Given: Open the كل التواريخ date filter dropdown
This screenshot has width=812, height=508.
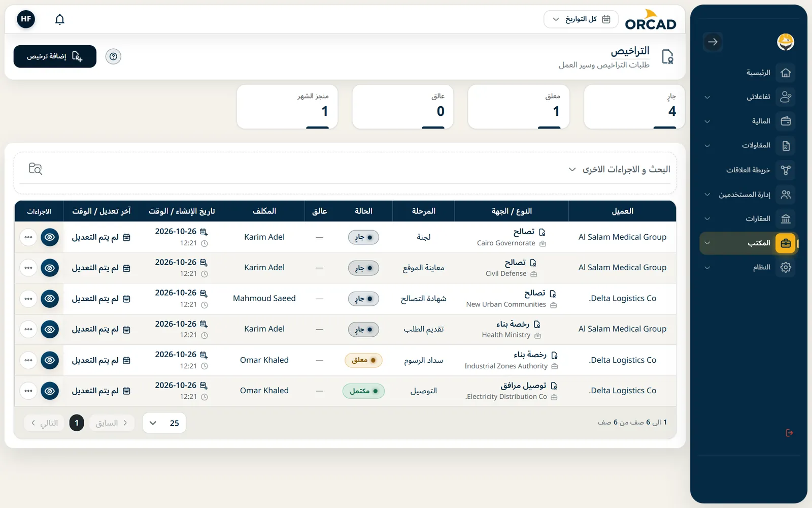Looking at the screenshot, I should (581, 19).
